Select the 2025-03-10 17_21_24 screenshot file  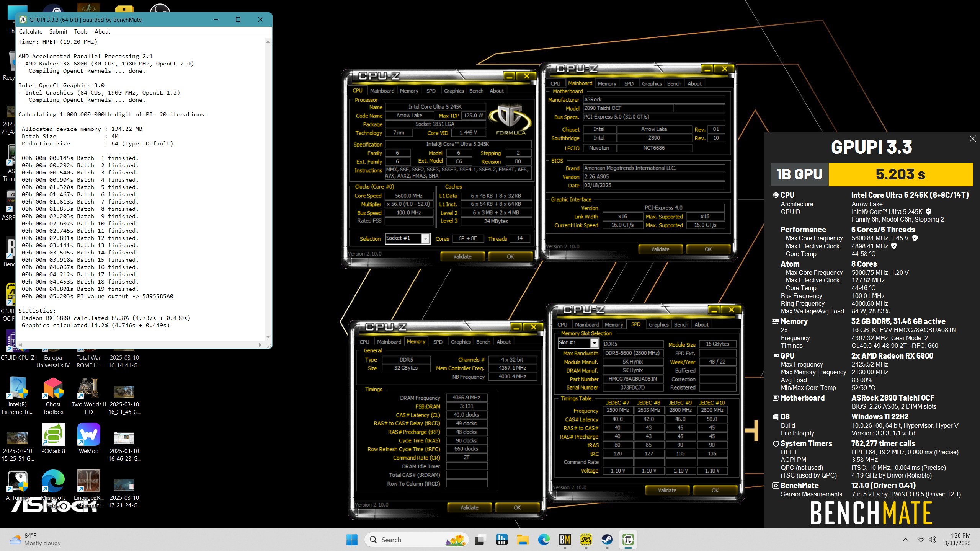click(x=124, y=494)
